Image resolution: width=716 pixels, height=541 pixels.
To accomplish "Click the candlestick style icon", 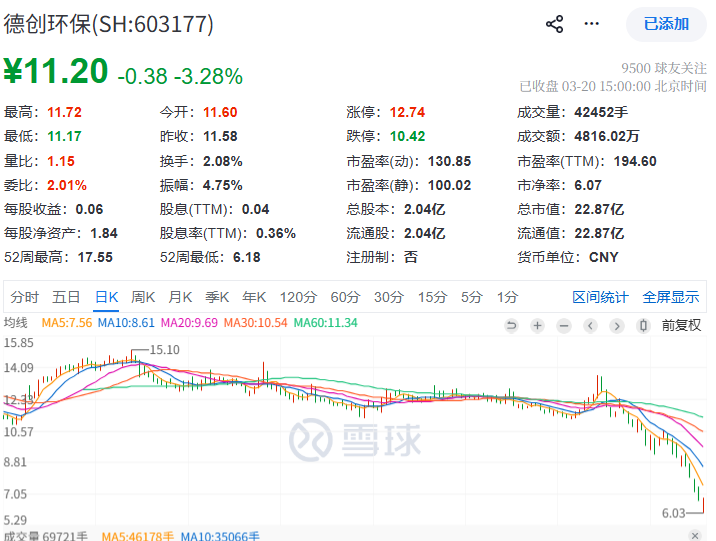I will [x=643, y=326].
